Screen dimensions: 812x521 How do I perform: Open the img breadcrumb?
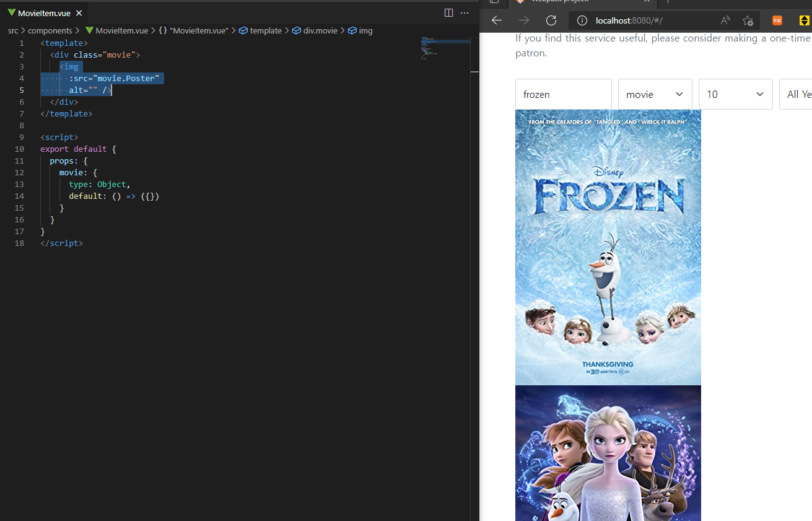pyautogui.click(x=360, y=30)
